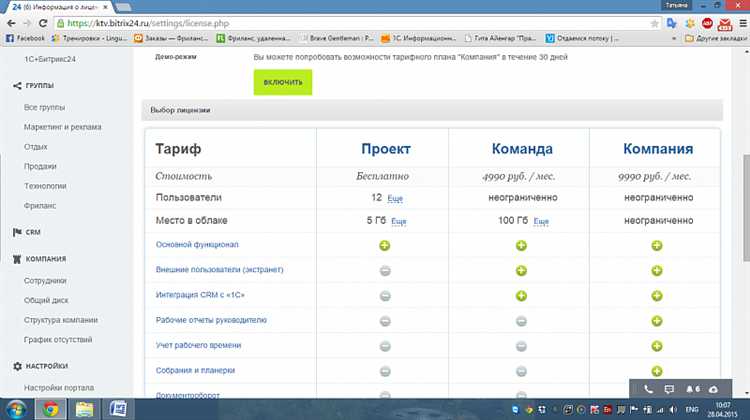The height and width of the screenshot is (420, 750).
Task: Click the Проект tariff heading
Action: click(x=386, y=149)
